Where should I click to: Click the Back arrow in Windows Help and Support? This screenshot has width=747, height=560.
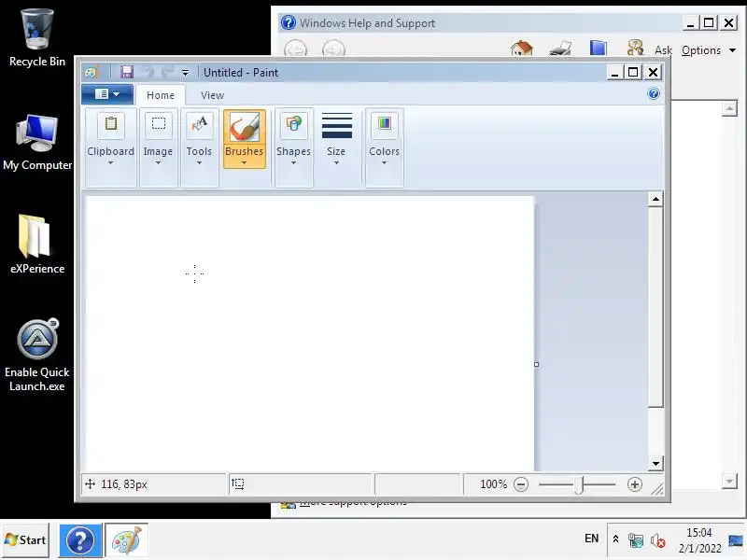[x=295, y=49]
